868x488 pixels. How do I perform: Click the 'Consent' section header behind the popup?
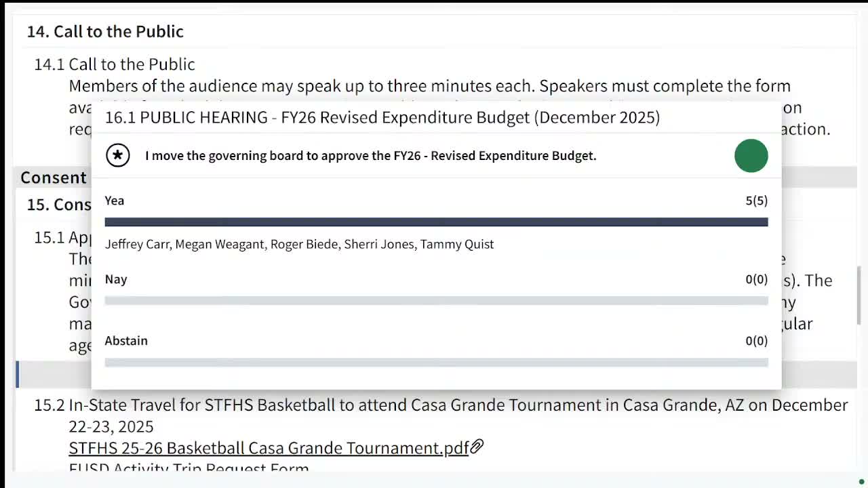click(54, 178)
